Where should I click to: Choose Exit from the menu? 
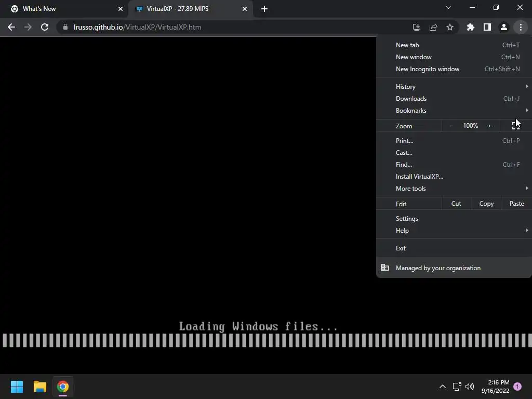coord(454,248)
